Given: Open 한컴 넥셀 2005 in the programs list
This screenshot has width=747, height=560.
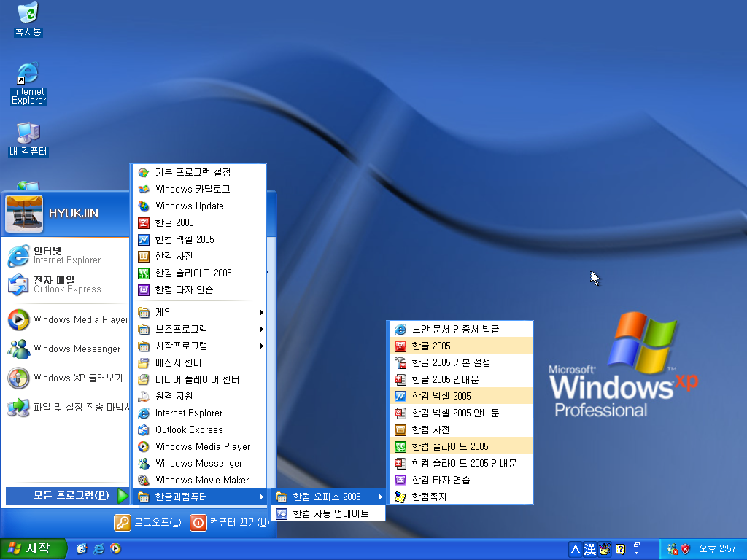Looking at the screenshot, I should pos(199,239).
